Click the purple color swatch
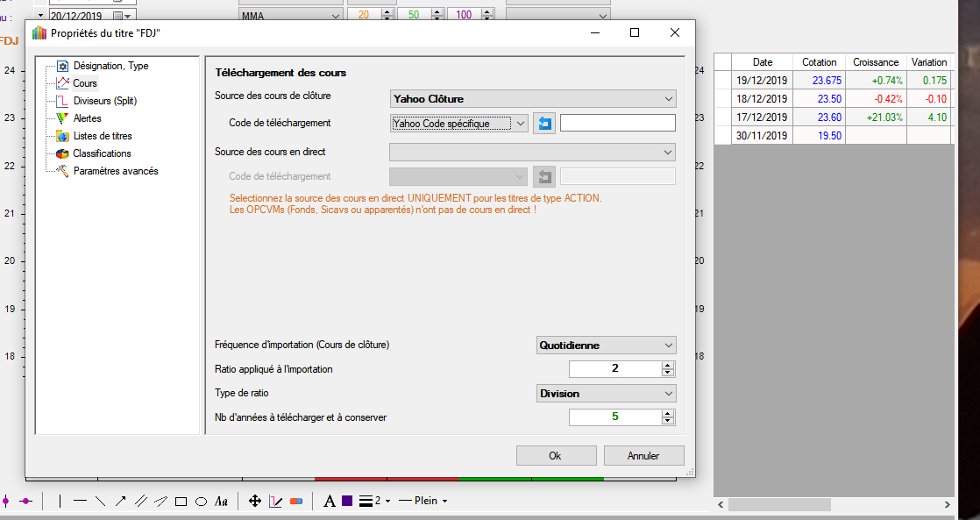Viewport: 980px width, 520px height. [347, 502]
